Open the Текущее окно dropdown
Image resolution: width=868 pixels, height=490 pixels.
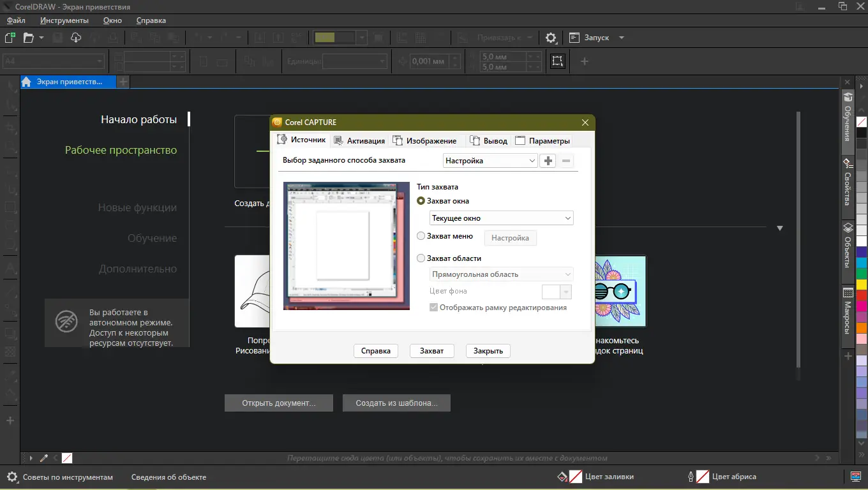502,218
